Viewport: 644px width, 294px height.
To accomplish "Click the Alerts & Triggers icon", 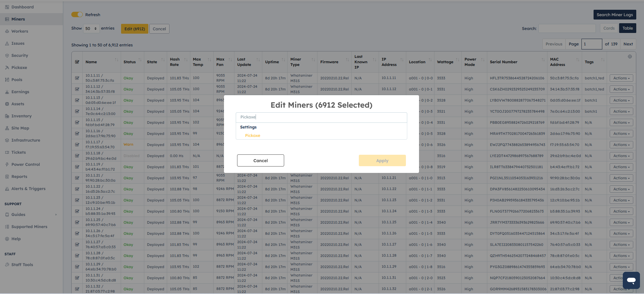I will (x=7, y=189).
